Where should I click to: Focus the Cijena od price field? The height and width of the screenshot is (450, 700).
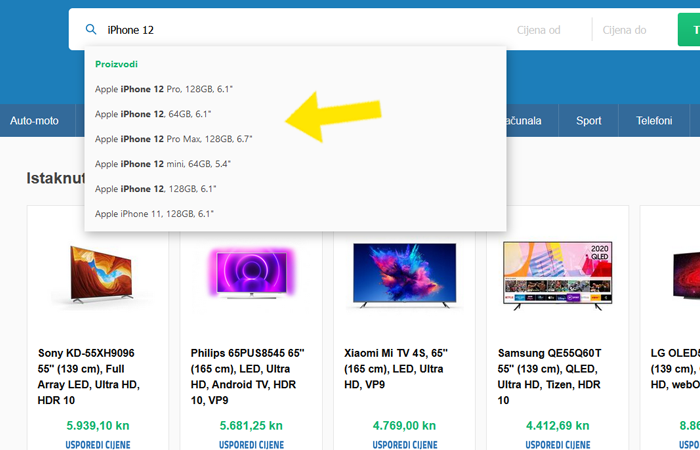coord(538,30)
